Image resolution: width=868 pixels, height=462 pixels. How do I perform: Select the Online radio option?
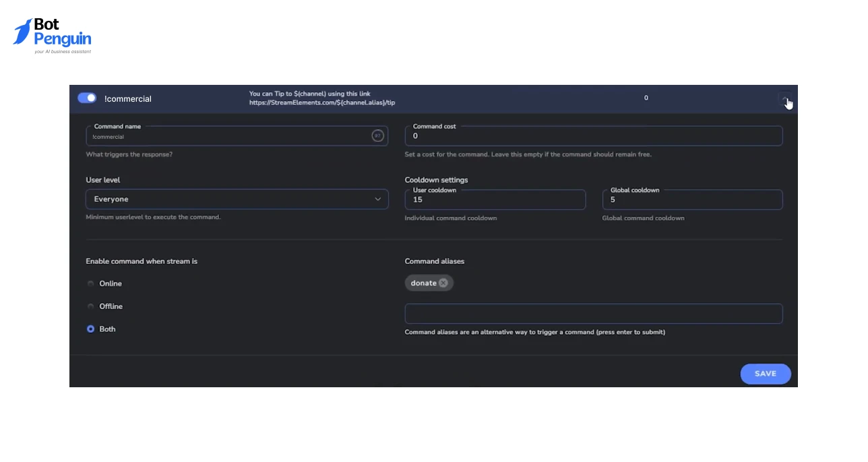coord(91,284)
